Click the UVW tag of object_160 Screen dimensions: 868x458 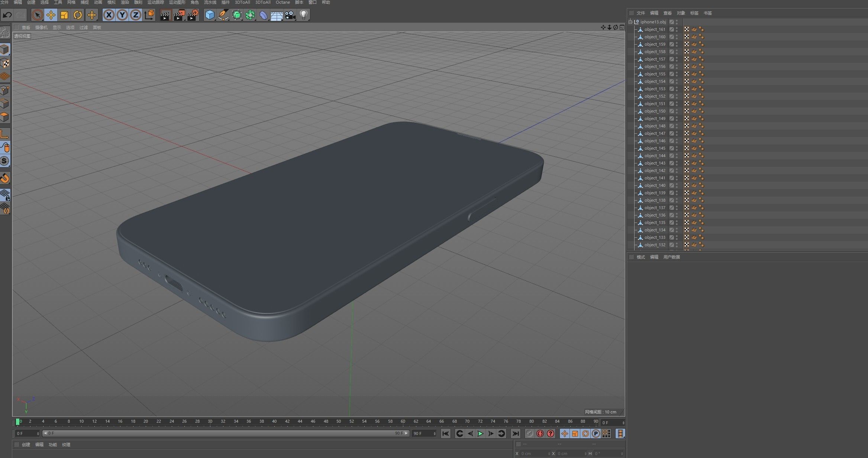687,37
